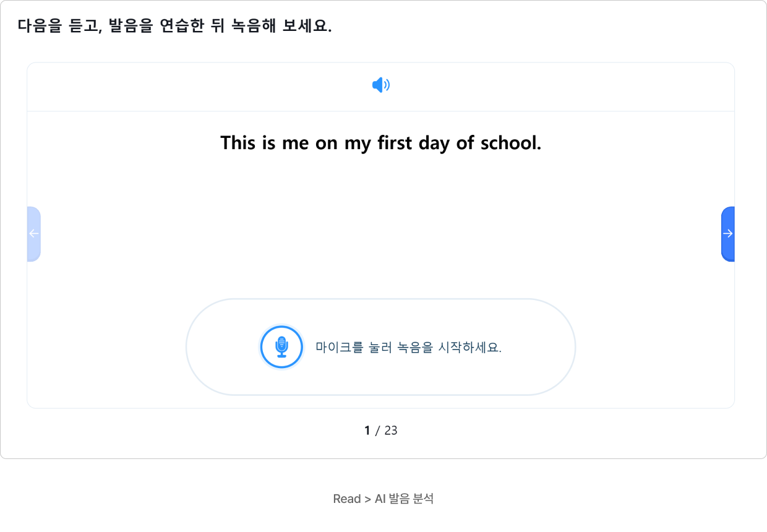Click the current page number '1'
This screenshot has width=767, height=532.
point(367,431)
